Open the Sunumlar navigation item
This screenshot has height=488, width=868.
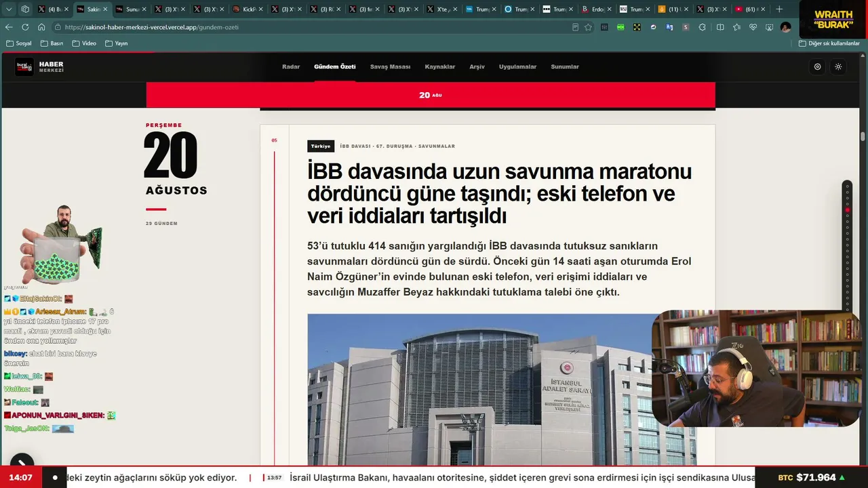[565, 66]
